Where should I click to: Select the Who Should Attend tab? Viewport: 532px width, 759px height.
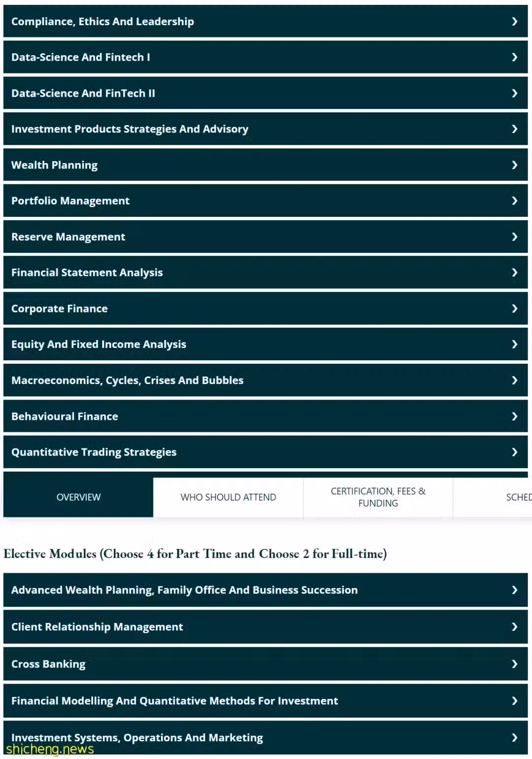[228, 497]
